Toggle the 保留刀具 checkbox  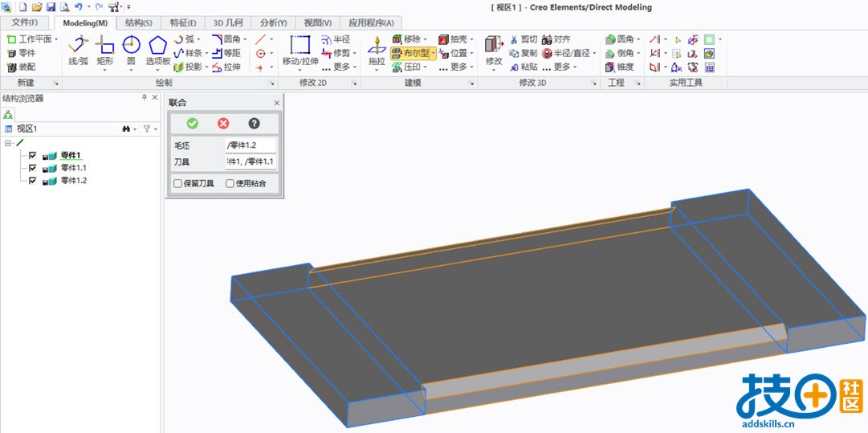point(177,184)
